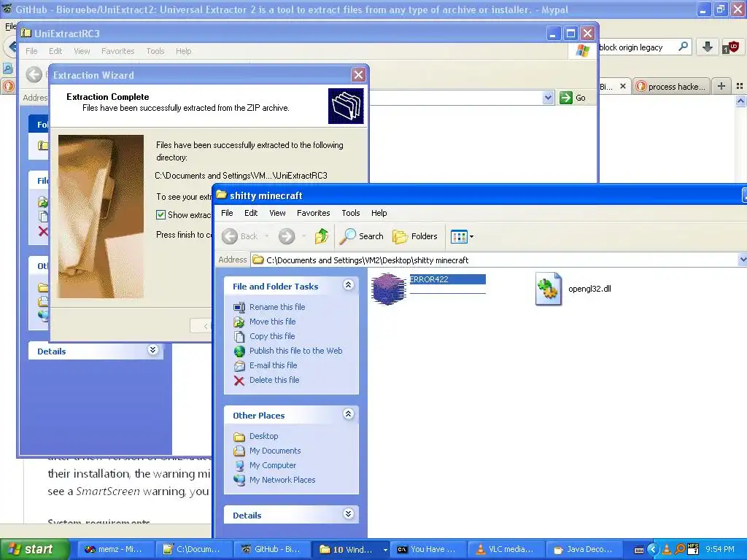This screenshot has height=560, width=747.
Task: Close the Bi... browser tab
Action: [623, 86]
